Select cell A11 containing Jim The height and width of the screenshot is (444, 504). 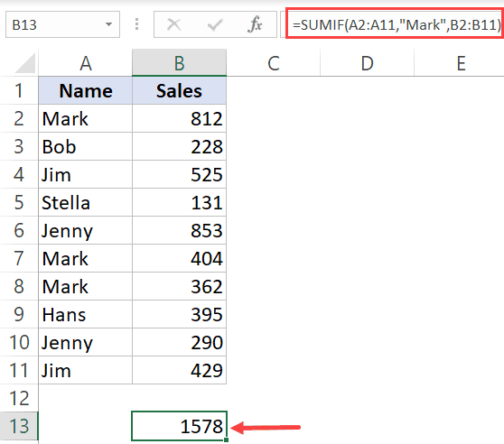tap(86, 370)
